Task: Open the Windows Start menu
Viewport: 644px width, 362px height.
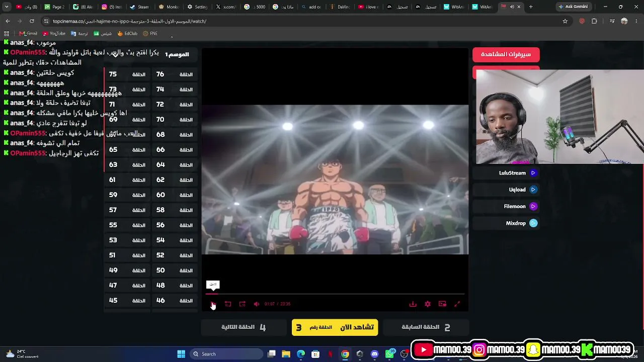Action: (x=181, y=354)
